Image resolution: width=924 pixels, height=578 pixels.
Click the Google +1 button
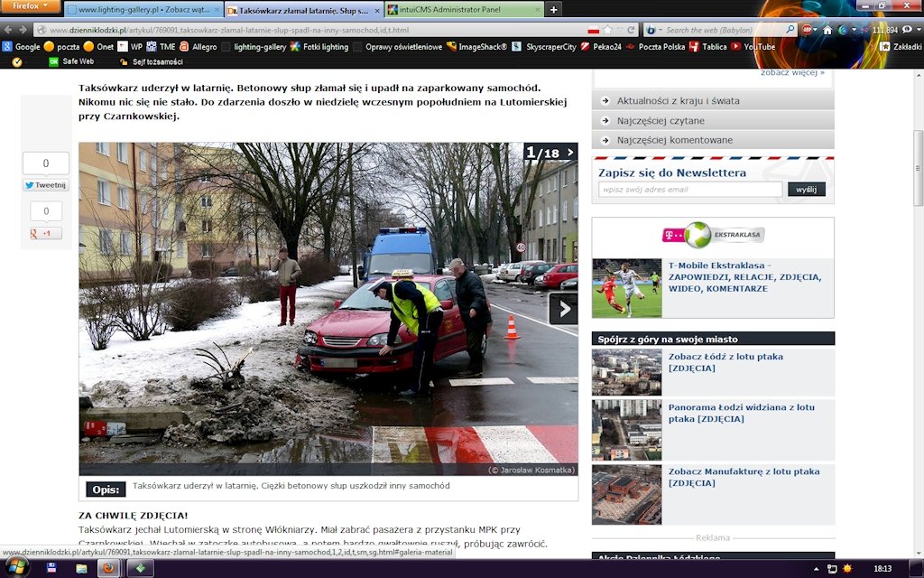pos(46,234)
